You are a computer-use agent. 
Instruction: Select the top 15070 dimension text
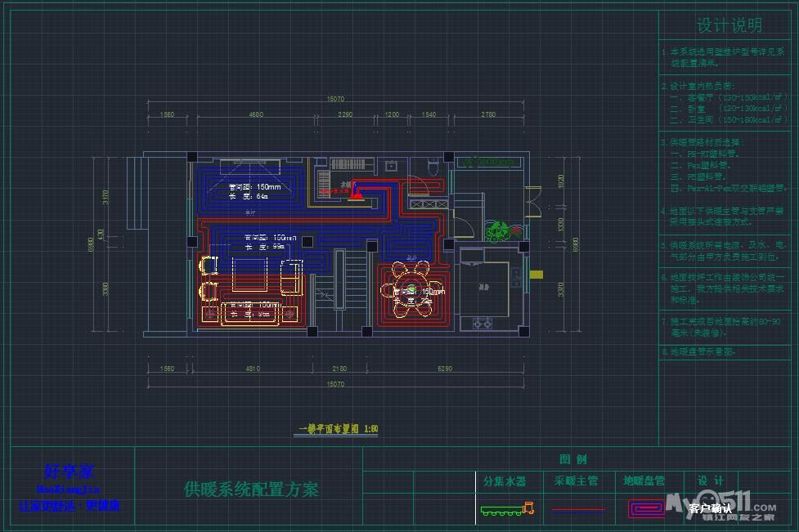tap(335, 99)
